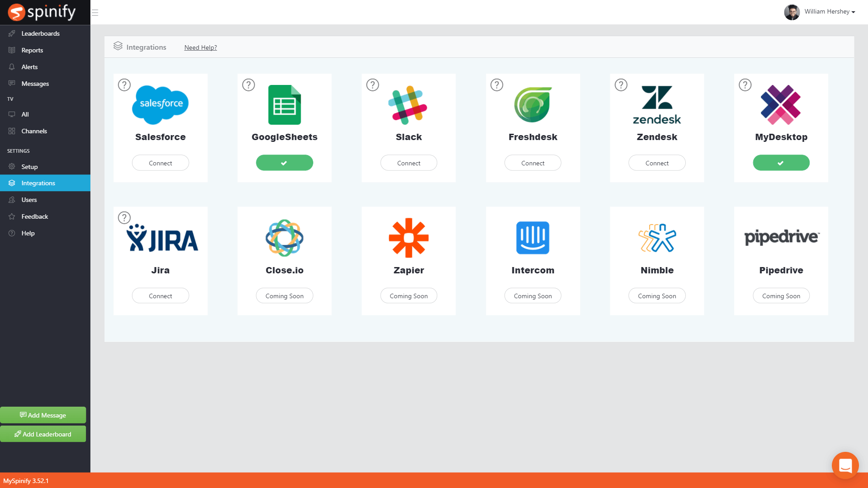This screenshot has height=488, width=868.
Task: Click Coming Soon under Close.io
Action: (x=284, y=296)
